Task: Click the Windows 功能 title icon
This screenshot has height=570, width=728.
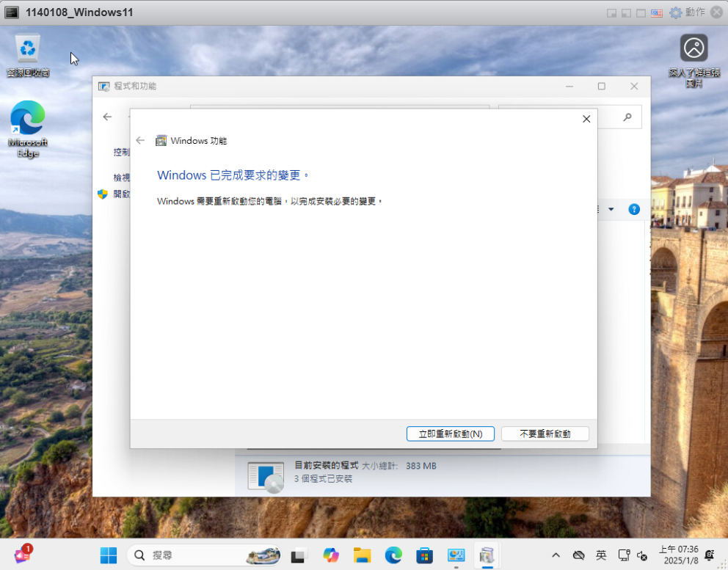Action: 161,140
